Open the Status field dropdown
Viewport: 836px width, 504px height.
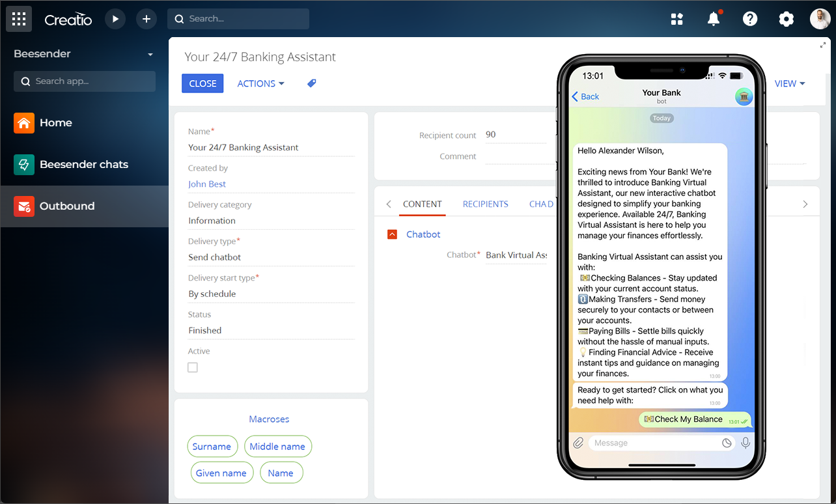tap(271, 330)
